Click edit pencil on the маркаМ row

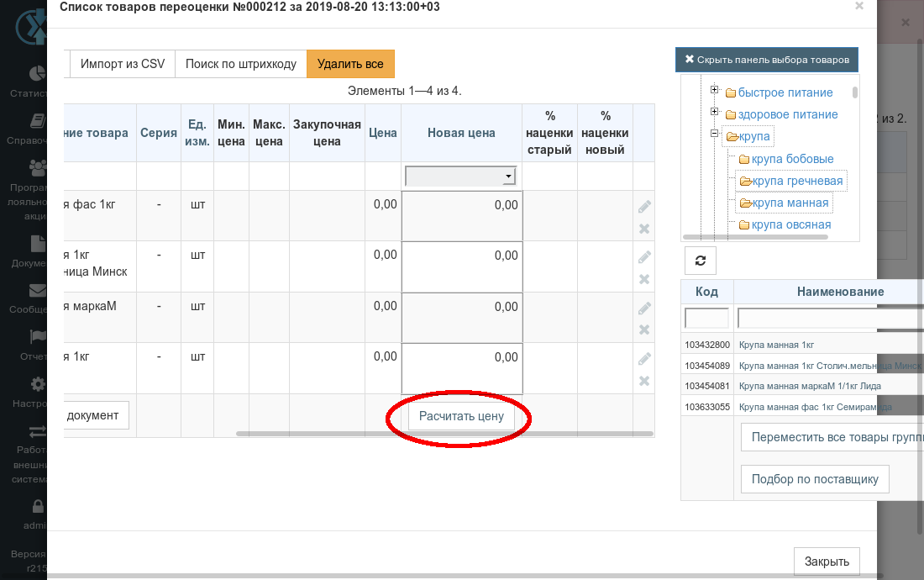click(644, 308)
